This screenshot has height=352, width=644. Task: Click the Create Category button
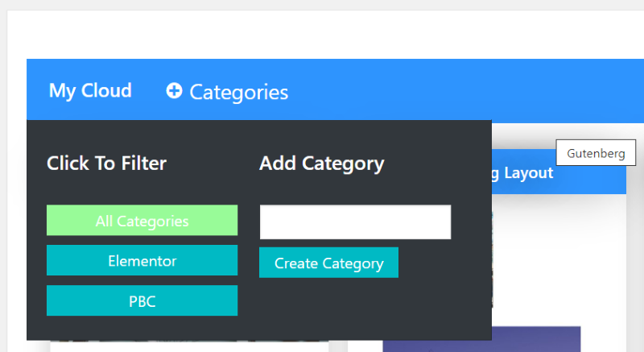[328, 263]
